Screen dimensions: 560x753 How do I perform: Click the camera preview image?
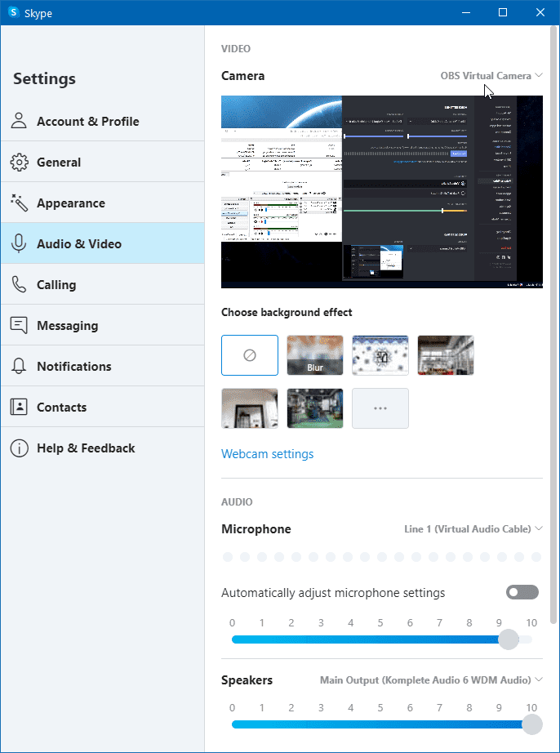pos(382,192)
